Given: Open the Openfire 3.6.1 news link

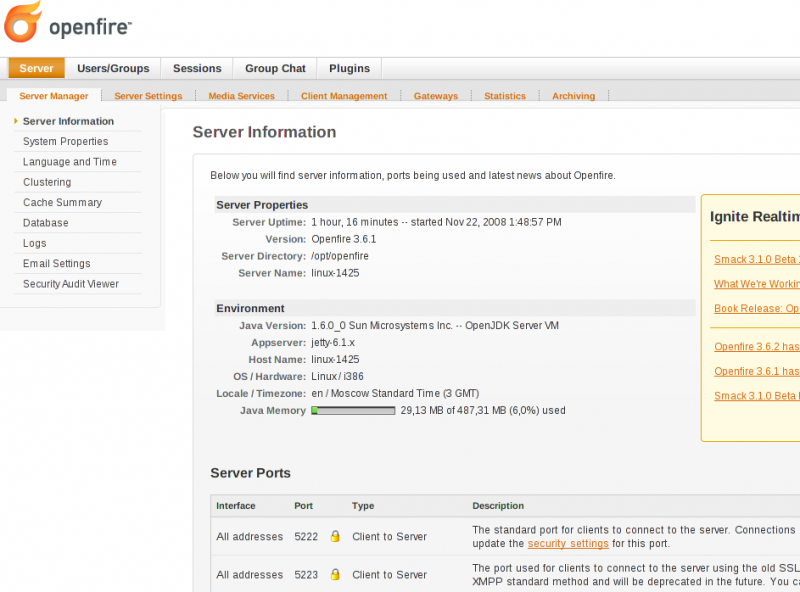Looking at the screenshot, I should click(x=757, y=371).
